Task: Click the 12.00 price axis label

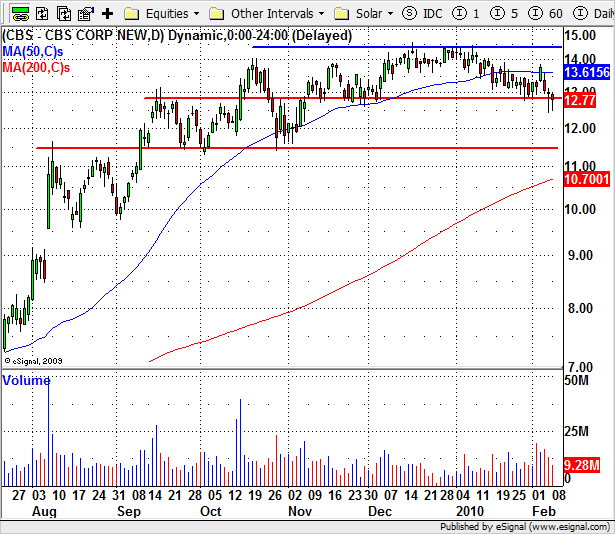Action: point(580,128)
